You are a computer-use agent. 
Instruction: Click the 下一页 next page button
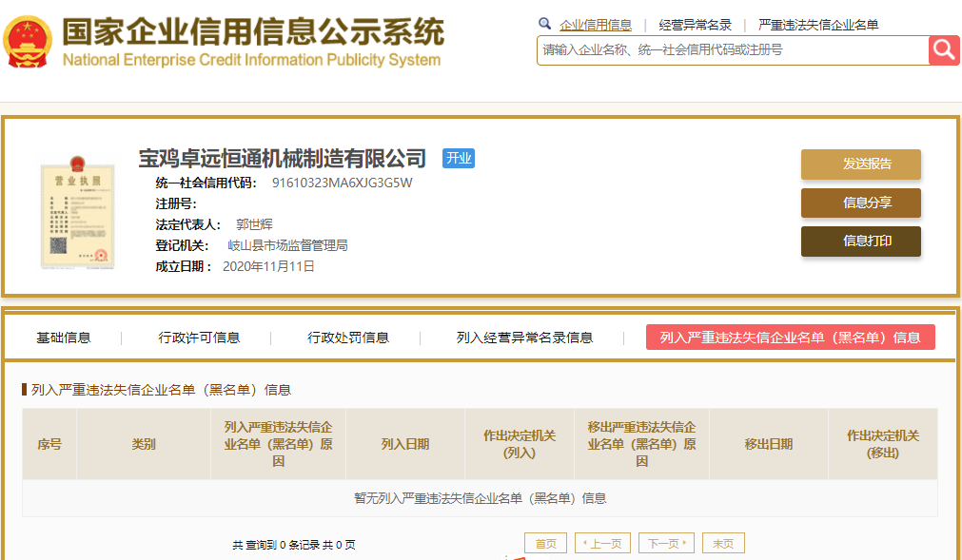click(x=666, y=544)
